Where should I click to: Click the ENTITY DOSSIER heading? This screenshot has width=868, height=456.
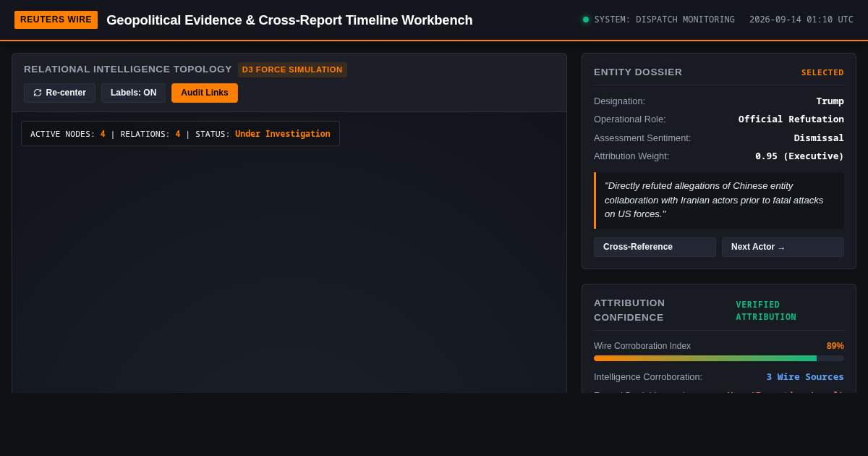coord(638,72)
